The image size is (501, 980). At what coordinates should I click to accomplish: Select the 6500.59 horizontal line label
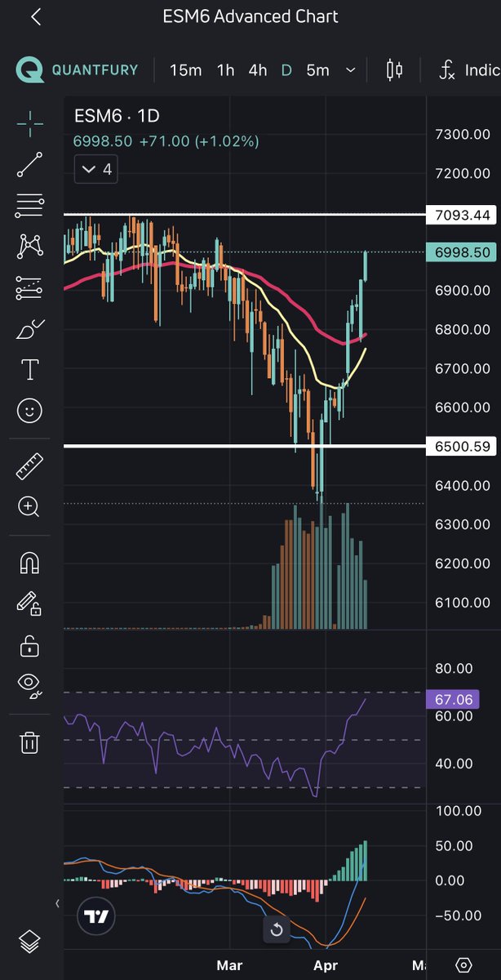pyautogui.click(x=463, y=446)
